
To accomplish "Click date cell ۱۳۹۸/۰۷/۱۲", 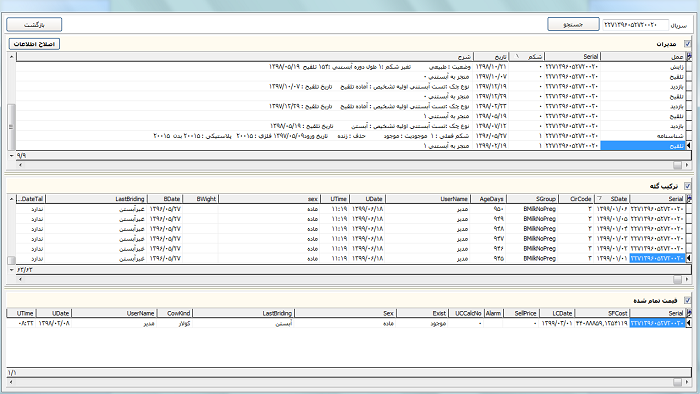I will point(491,126).
